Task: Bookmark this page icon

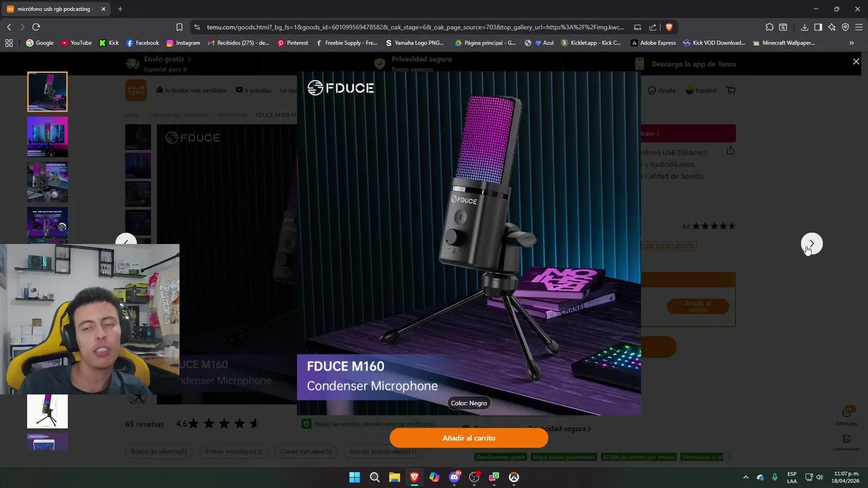Action: tap(179, 27)
